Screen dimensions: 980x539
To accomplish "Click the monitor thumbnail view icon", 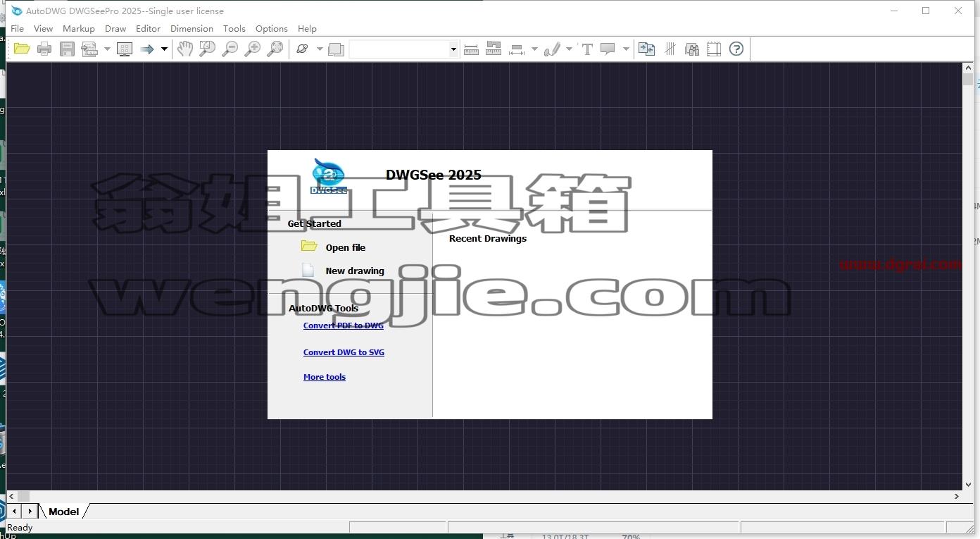I will click(x=125, y=49).
